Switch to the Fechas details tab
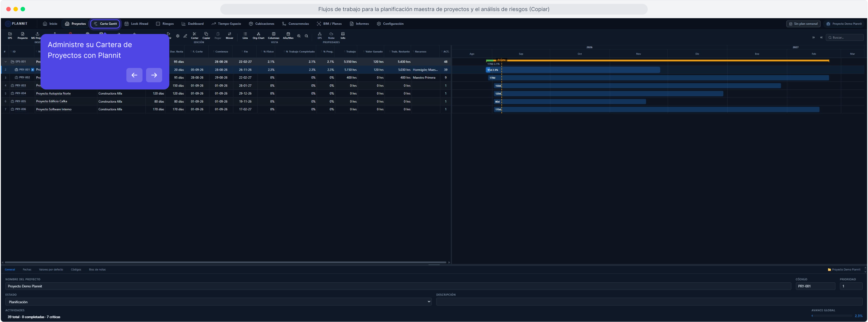The width and height of the screenshot is (868, 322). pyautogui.click(x=27, y=270)
